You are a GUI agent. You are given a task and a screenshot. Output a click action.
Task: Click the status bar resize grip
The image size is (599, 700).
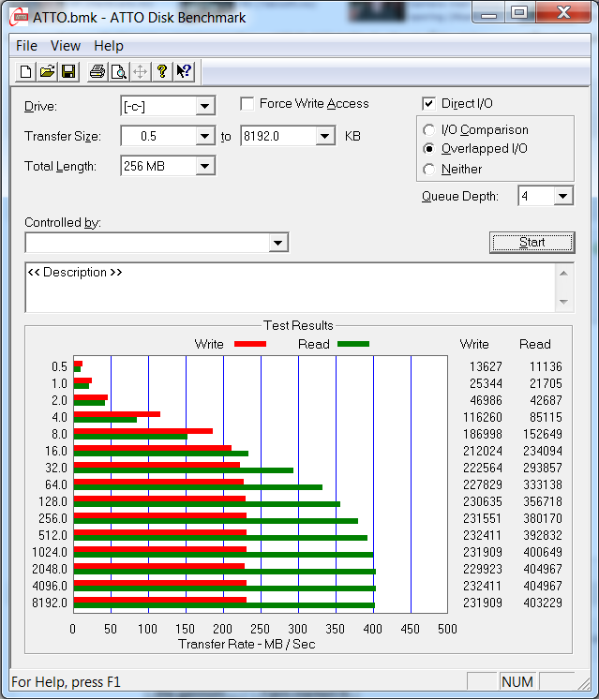[583, 683]
